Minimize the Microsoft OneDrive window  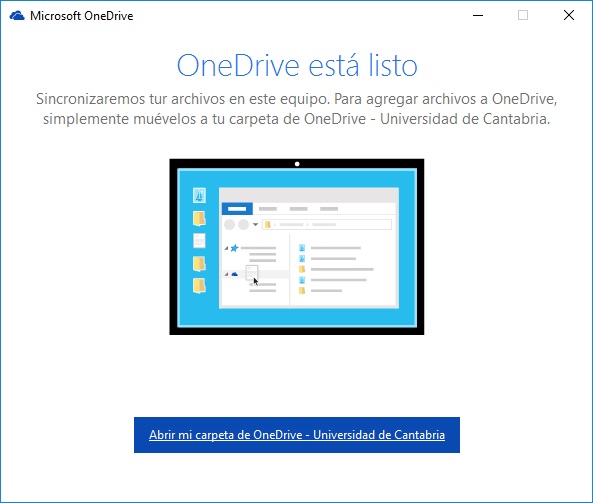click(x=478, y=16)
